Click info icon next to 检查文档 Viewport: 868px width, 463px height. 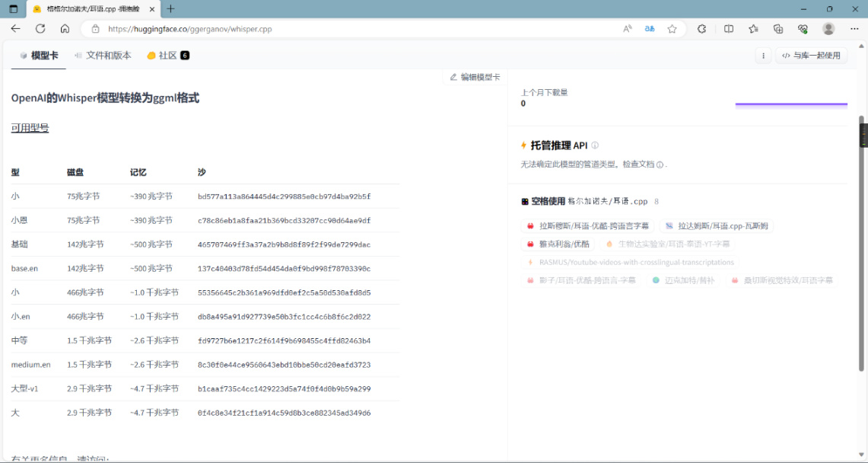(x=660, y=164)
